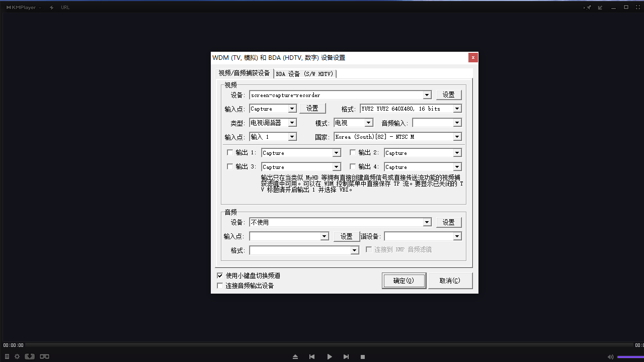644x362 pixels.
Task: Click the capture/download icon in the control bar
Action: coord(30,356)
